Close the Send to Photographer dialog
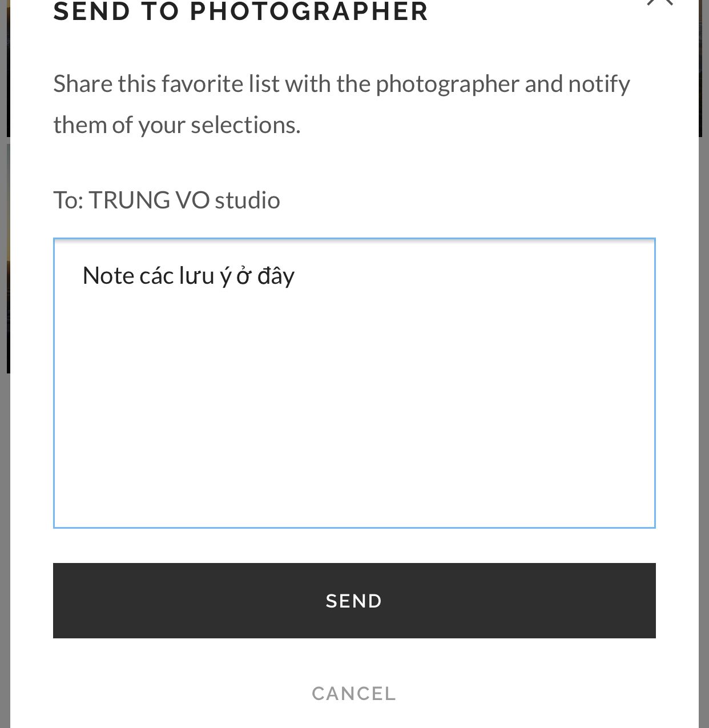Screen dimensions: 709x728 [x=660, y=3]
